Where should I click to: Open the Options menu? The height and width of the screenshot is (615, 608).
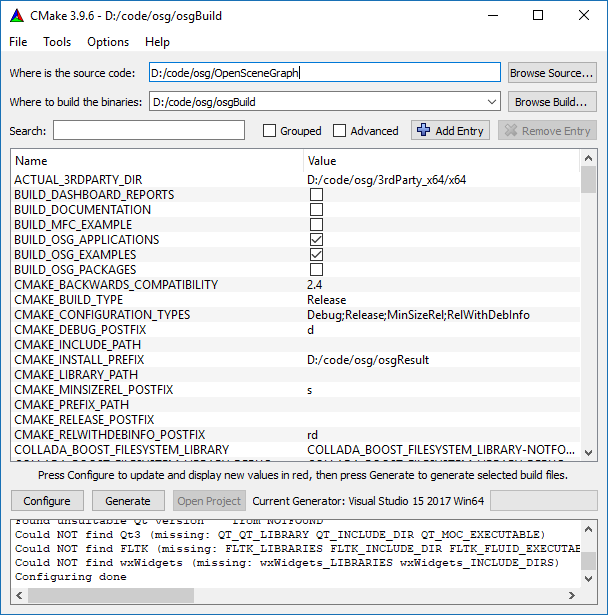pyautogui.click(x=108, y=42)
